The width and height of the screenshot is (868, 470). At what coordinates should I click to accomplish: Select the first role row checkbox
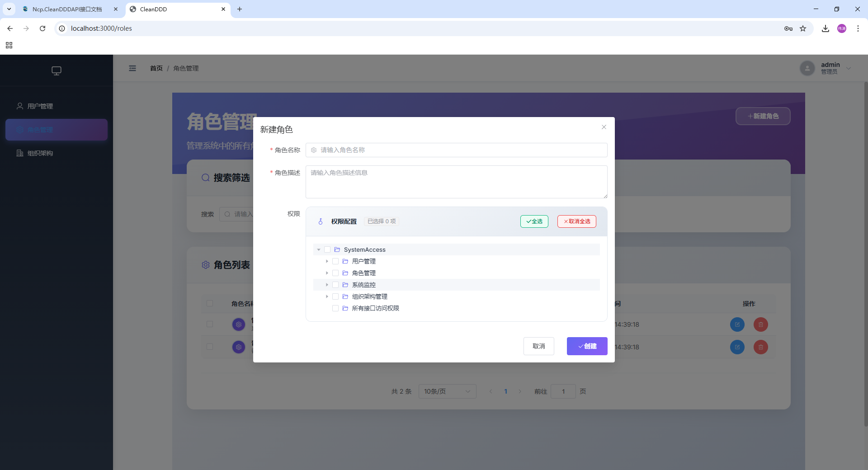coord(210,324)
